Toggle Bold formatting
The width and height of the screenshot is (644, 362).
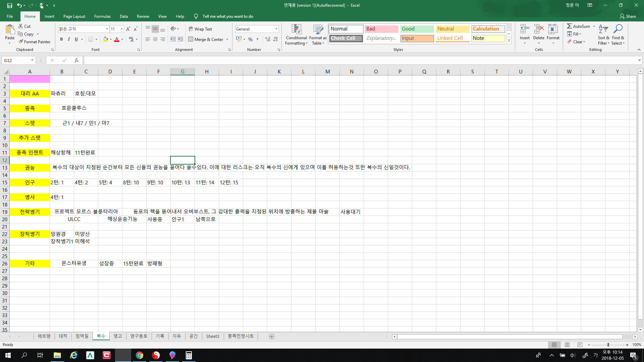click(x=61, y=40)
